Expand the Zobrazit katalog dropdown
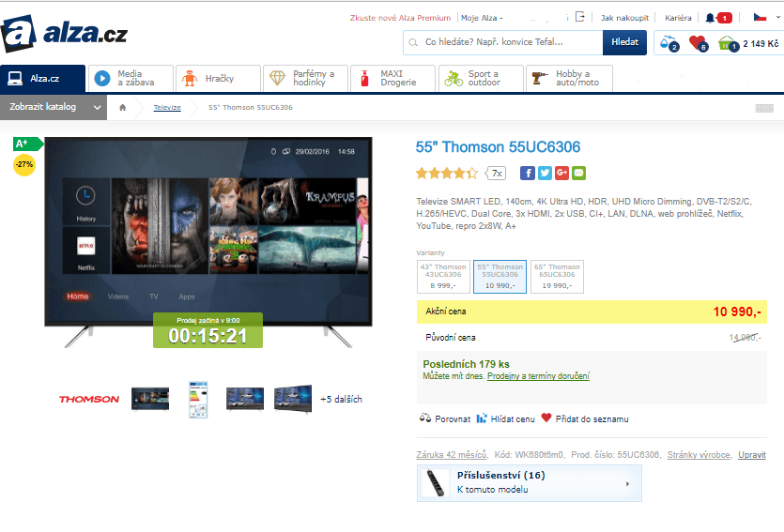Viewport: 784px width, 532px height. click(54, 107)
